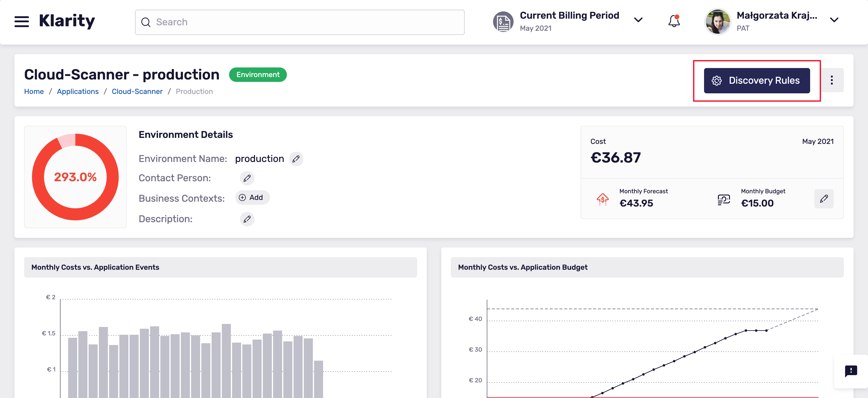Open the Applications breadcrumb link
The image size is (868, 398).
pyautogui.click(x=78, y=91)
